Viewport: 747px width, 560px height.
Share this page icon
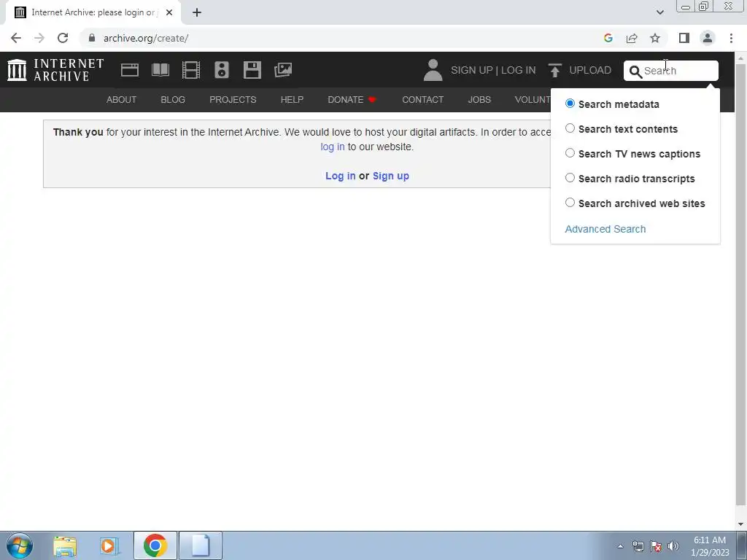(x=632, y=38)
